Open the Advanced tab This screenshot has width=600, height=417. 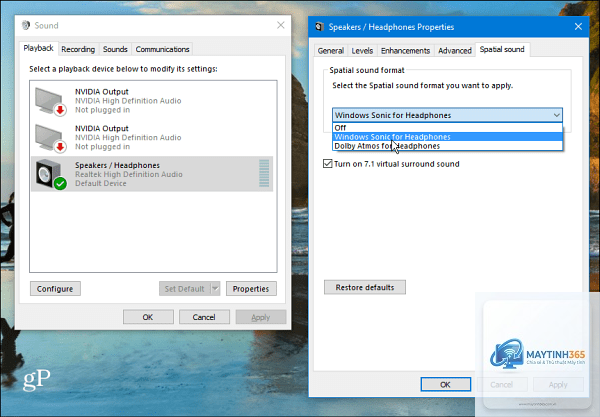click(x=455, y=50)
